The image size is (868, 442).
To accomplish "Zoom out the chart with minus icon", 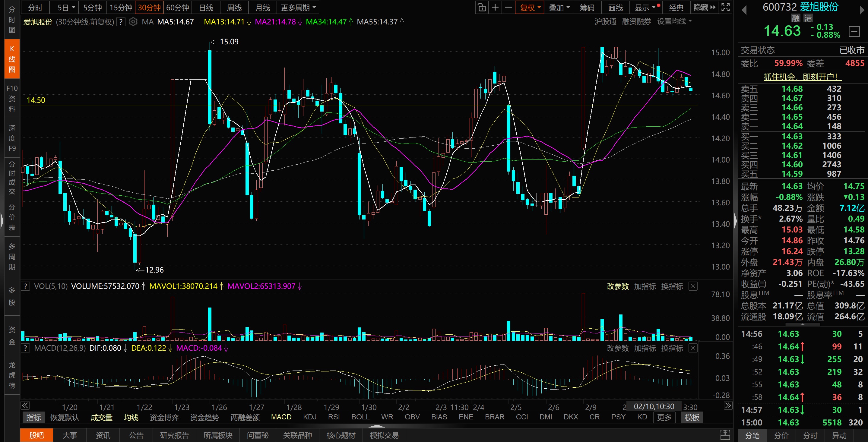I will tap(508, 8).
